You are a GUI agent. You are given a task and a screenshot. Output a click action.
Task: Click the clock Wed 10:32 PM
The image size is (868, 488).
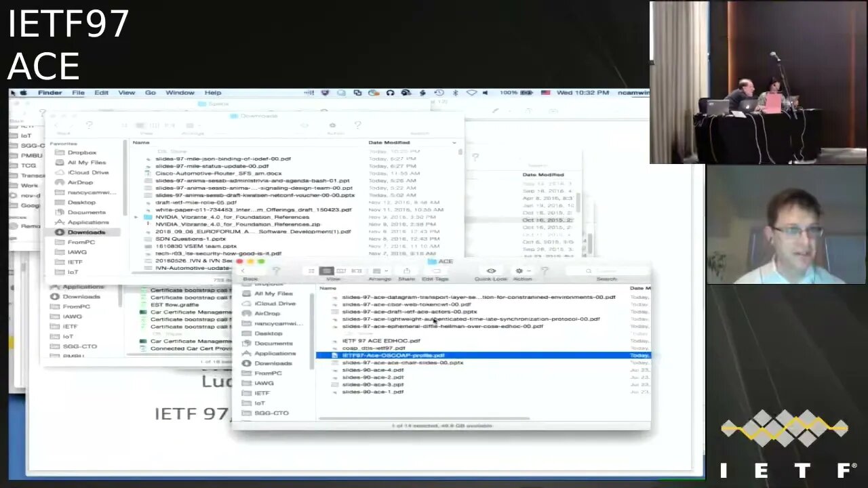click(x=583, y=93)
